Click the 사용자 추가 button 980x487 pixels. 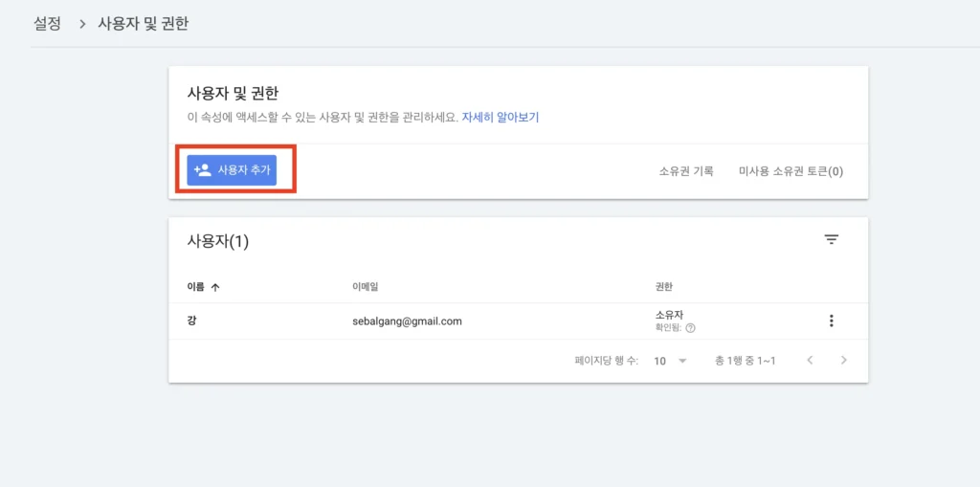click(232, 170)
